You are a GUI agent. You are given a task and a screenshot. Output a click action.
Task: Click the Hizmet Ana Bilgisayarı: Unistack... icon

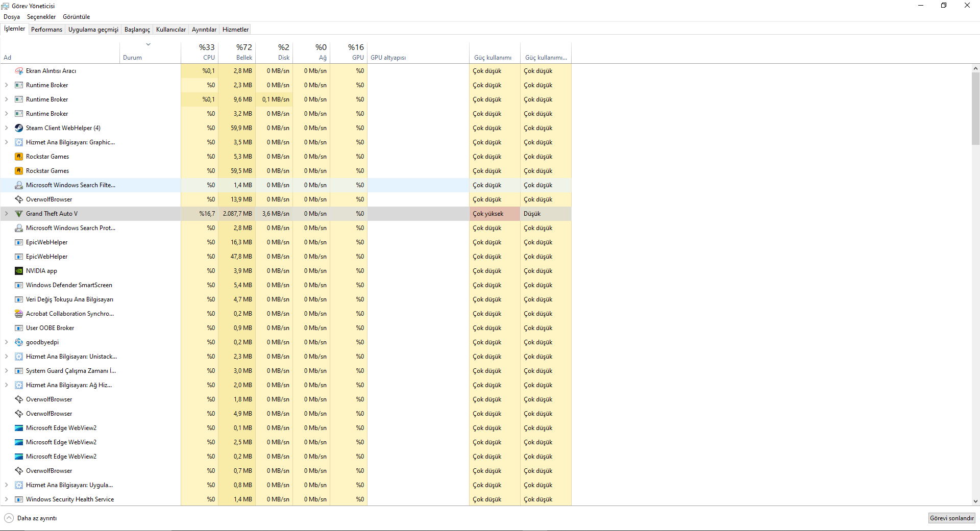[x=19, y=357]
